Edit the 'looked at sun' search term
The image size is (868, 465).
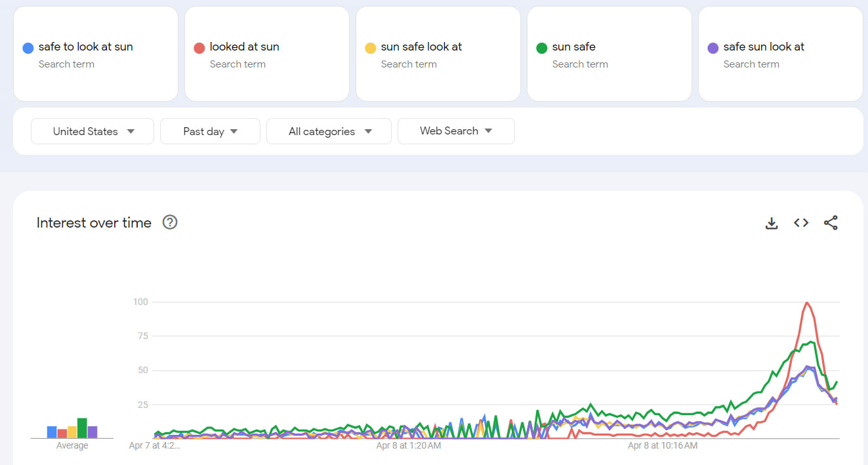[x=244, y=47]
